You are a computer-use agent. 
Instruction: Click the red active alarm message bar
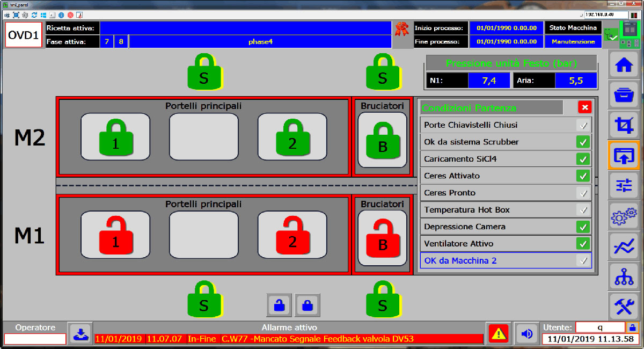pyautogui.click(x=289, y=339)
